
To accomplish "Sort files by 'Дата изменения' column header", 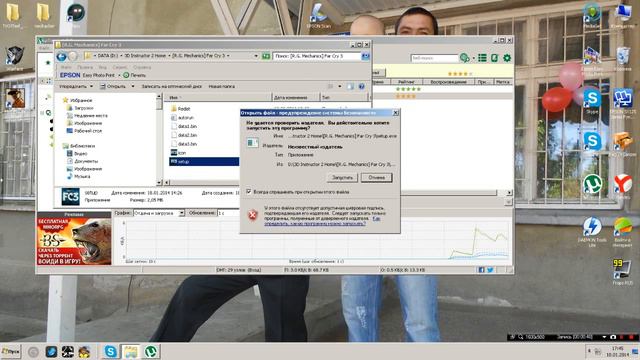I will tap(296, 98).
